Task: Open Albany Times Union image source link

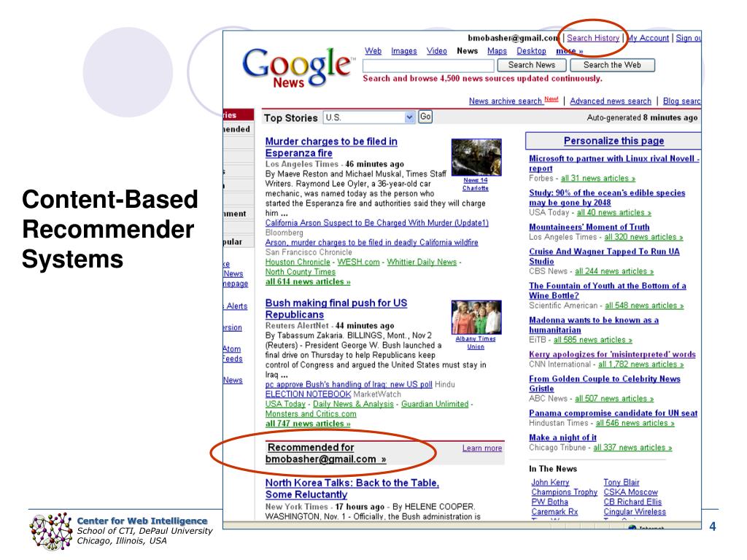Action: (476, 343)
